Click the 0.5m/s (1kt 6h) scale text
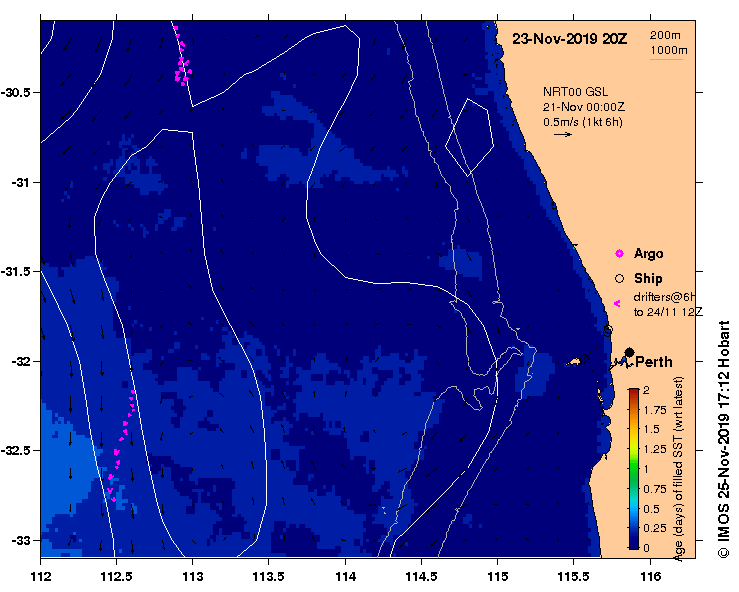739x592 pixels. coord(583,122)
